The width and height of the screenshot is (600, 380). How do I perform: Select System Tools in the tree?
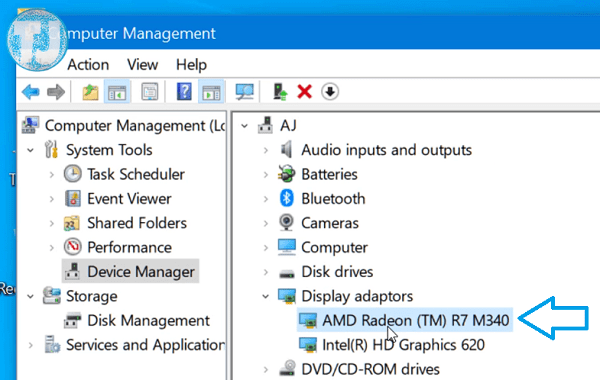click(109, 150)
